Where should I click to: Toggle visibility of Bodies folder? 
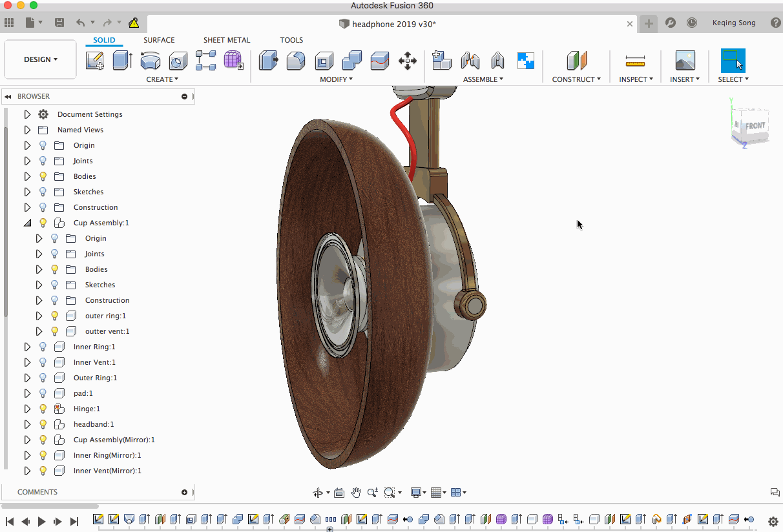[x=43, y=176]
